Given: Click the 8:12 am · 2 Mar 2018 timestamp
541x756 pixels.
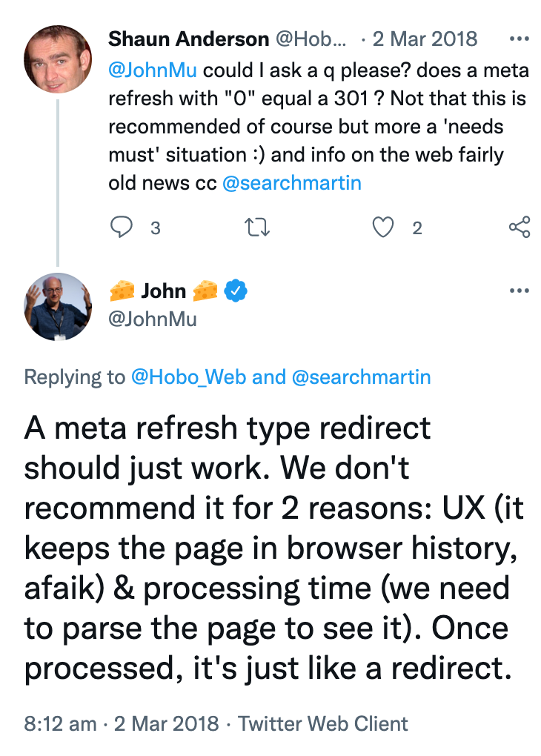Looking at the screenshot, I should (122, 723).
